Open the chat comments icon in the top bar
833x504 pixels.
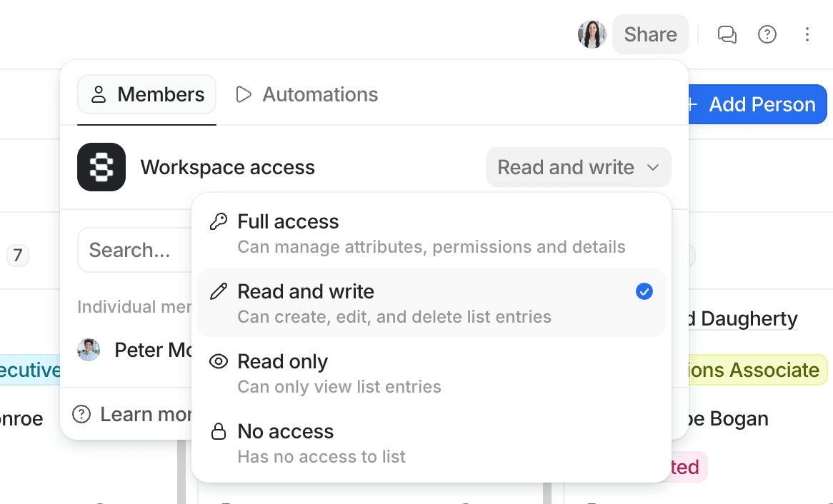(x=727, y=34)
